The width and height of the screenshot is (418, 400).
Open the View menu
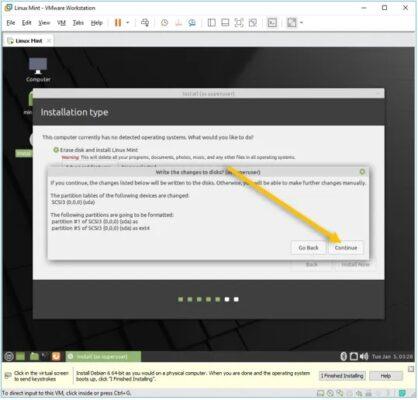click(44, 23)
